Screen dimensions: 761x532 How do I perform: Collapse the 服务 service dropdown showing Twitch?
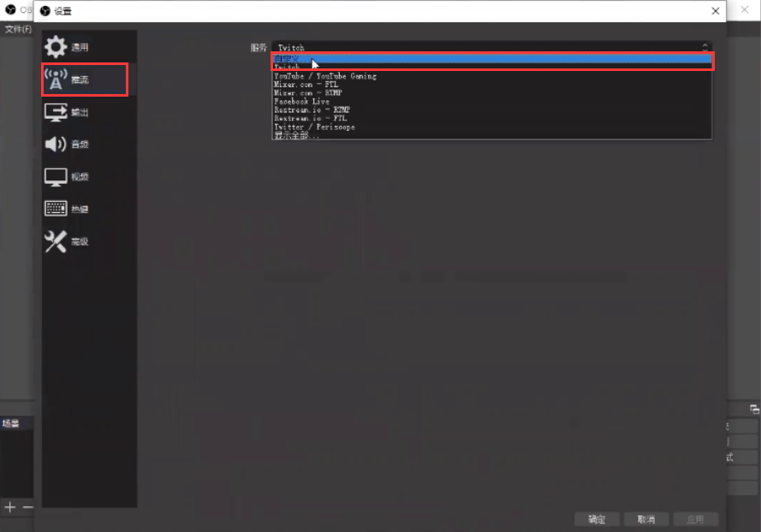point(491,48)
